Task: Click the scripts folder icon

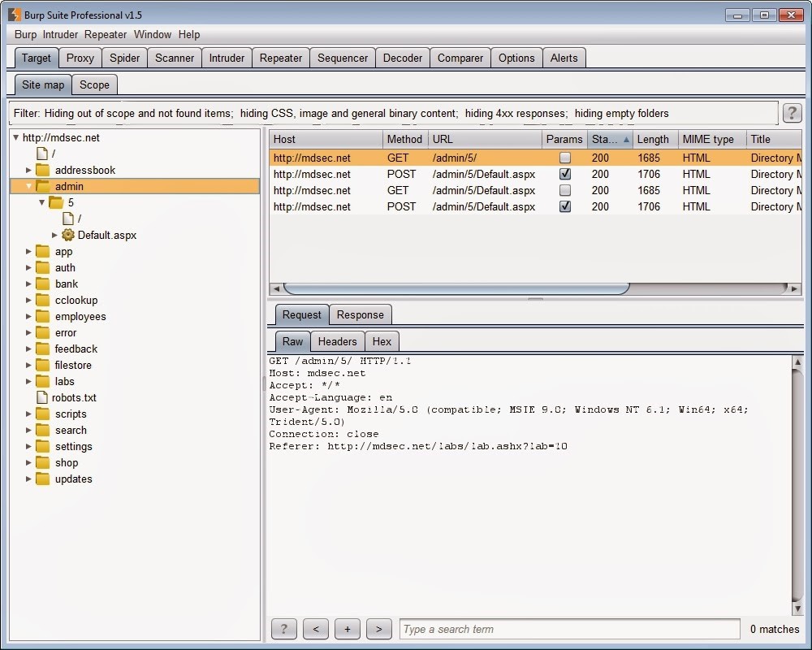Action: coord(42,414)
